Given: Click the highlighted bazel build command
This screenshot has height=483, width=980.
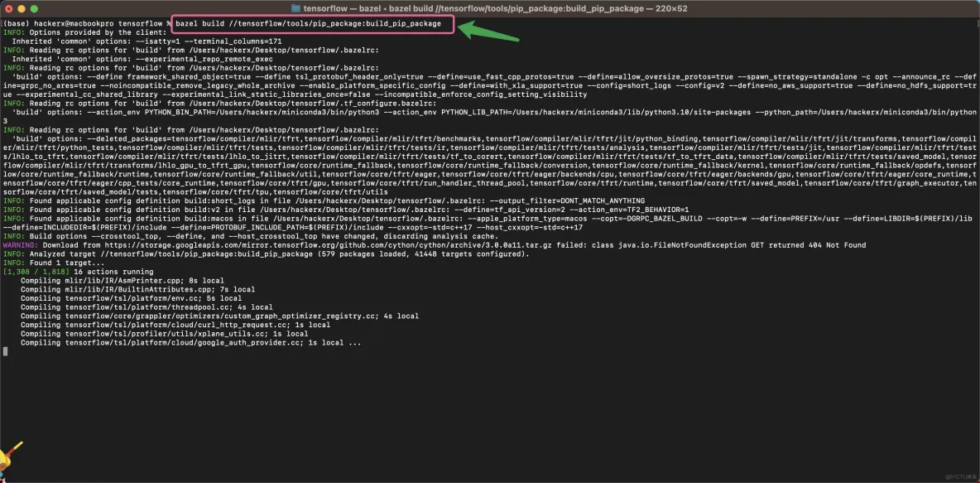Looking at the screenshot, I should pos(315,24).
